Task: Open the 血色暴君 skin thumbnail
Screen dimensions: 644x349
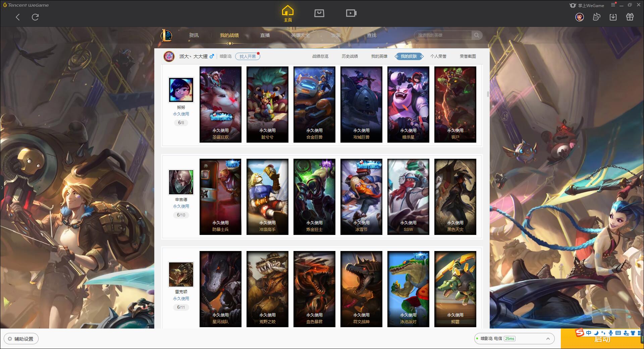Action: point(314,289)
